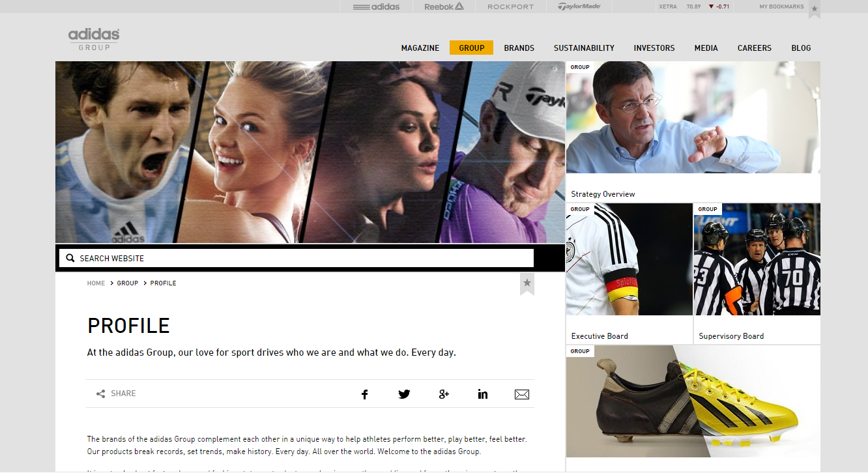This screenshot has width=868, height=473.
Task: Open the Media menu
Action: coord(706,48)
